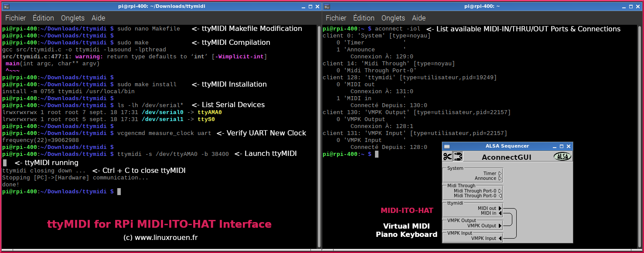This screenshot has width=644, height=253.
Task: Open the Édition menu in the ttymidi terminal
Action: 43,18
